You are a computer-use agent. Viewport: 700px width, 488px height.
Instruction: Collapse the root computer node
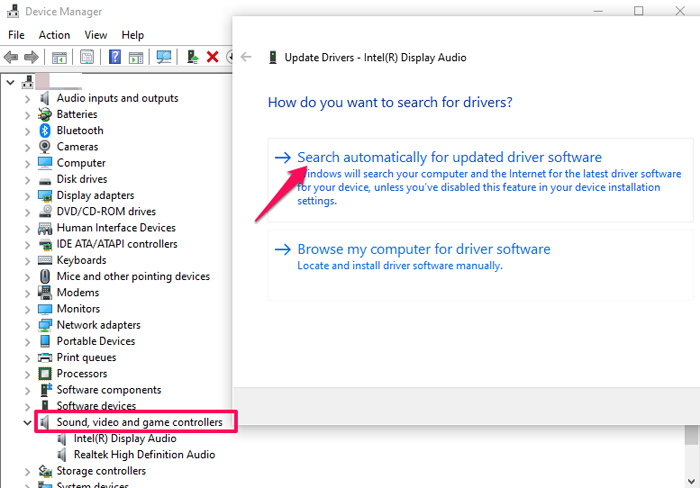(x=11, y=82)
